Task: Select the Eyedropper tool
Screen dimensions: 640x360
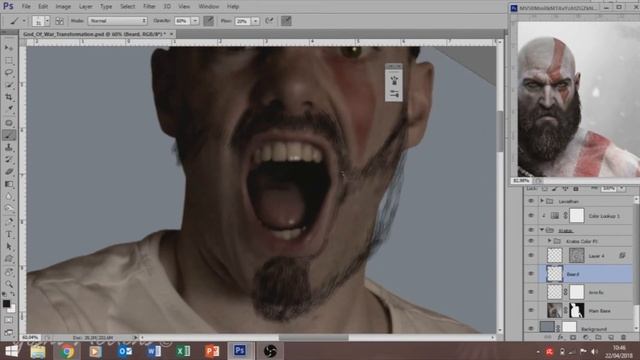Action: pos(9,109)
